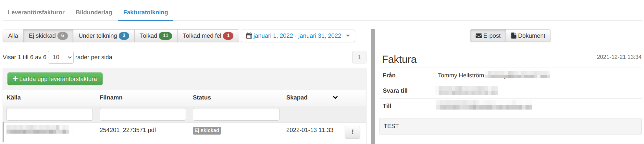Go to page 1 of results

(359, 57)
